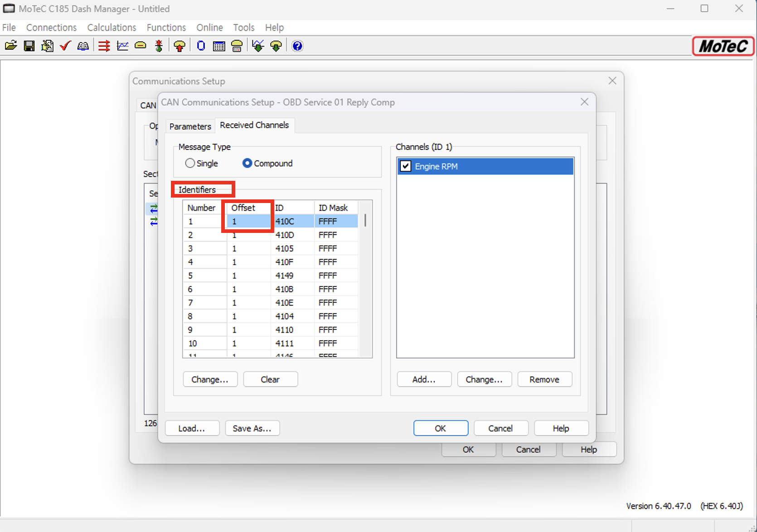Open the Tools menu
Viewport: 757px width, 532px height.
click(x=244, y=28)
